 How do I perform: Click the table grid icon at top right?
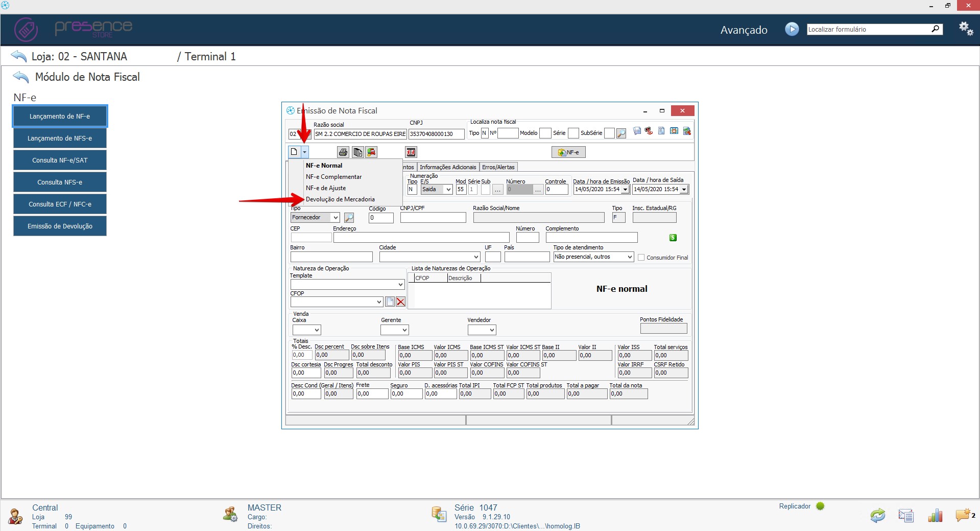[674, 131]
